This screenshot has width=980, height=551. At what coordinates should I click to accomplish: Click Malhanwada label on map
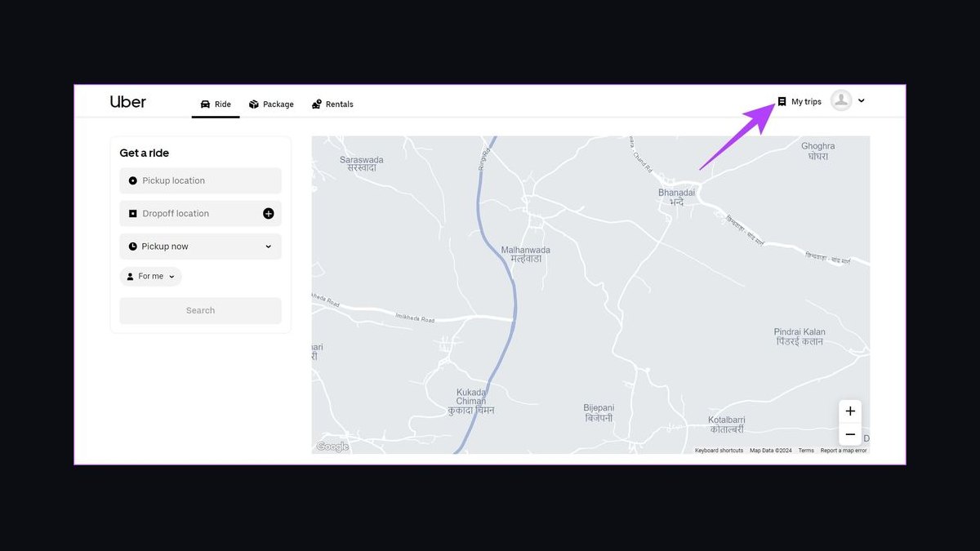click(x=525, y=254)
